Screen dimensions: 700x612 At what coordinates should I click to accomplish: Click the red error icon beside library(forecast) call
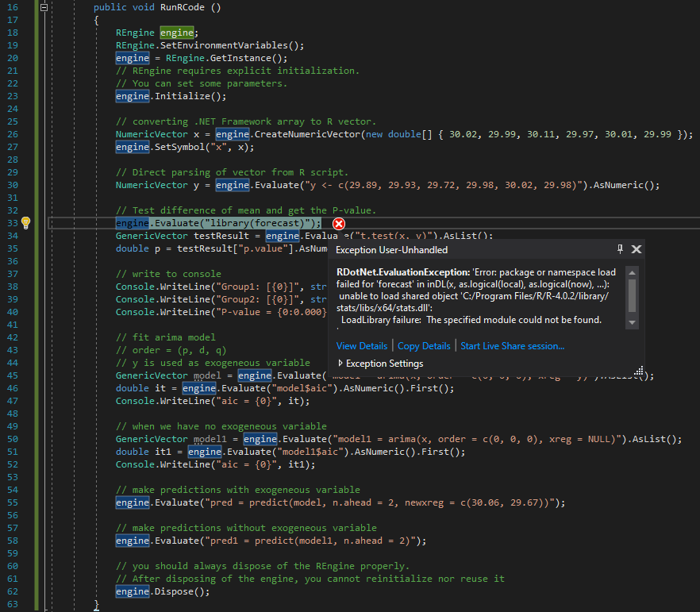tap(339, 224)
